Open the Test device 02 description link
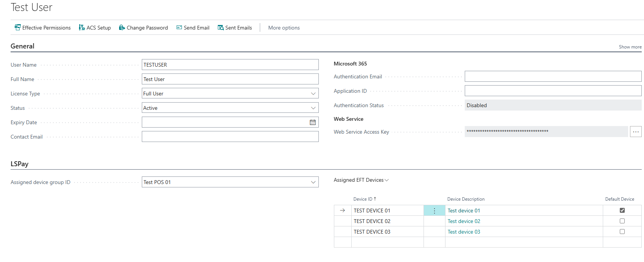The image size is (644, 262). pos(464,221)
